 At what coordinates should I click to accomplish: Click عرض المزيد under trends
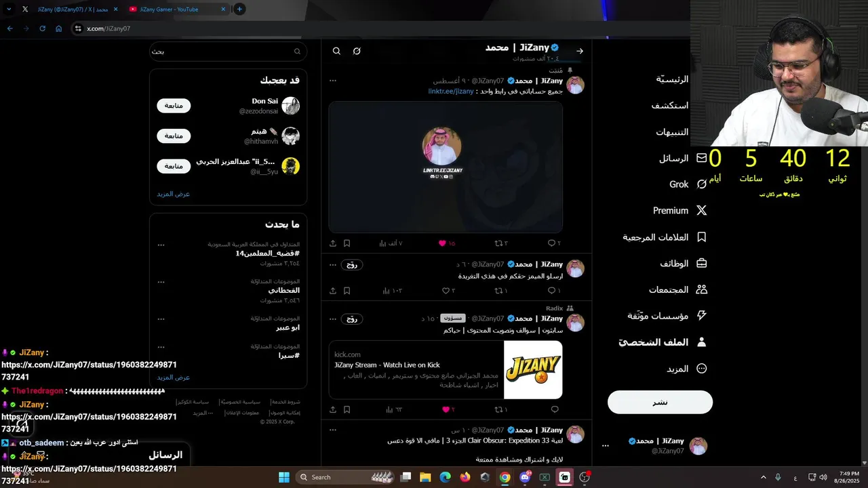coord(174,378)
